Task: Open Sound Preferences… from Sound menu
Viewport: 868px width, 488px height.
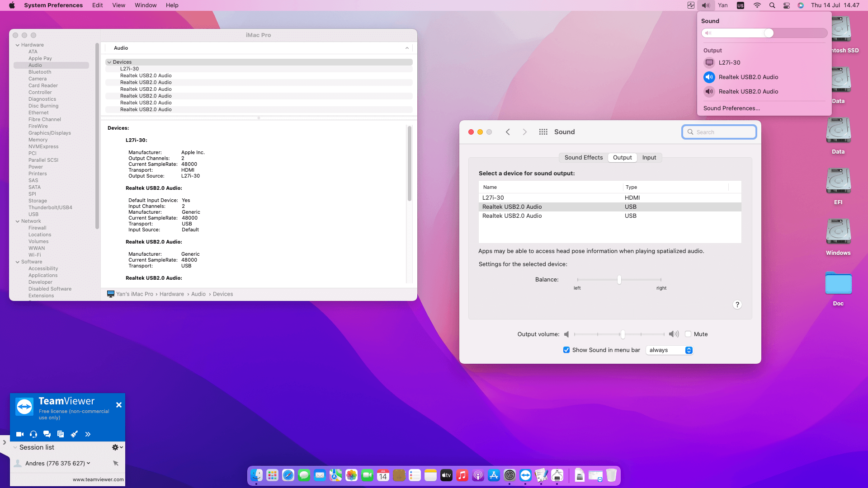Action: tap(731, 108)
